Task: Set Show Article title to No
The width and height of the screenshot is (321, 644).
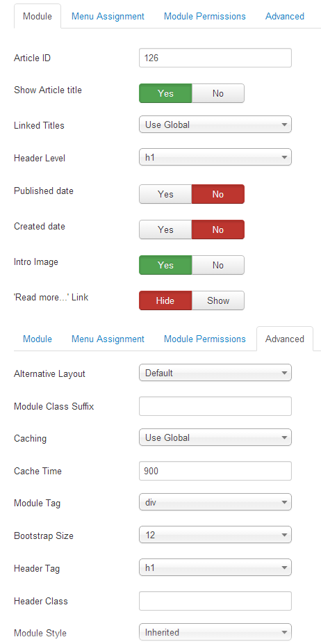Action: tap(218, 93)
